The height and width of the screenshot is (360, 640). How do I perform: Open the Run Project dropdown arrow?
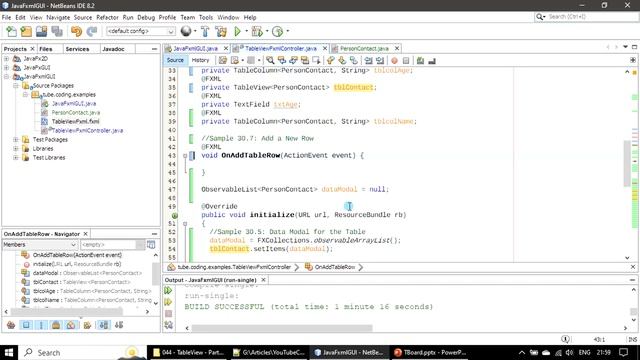(246, 31)
